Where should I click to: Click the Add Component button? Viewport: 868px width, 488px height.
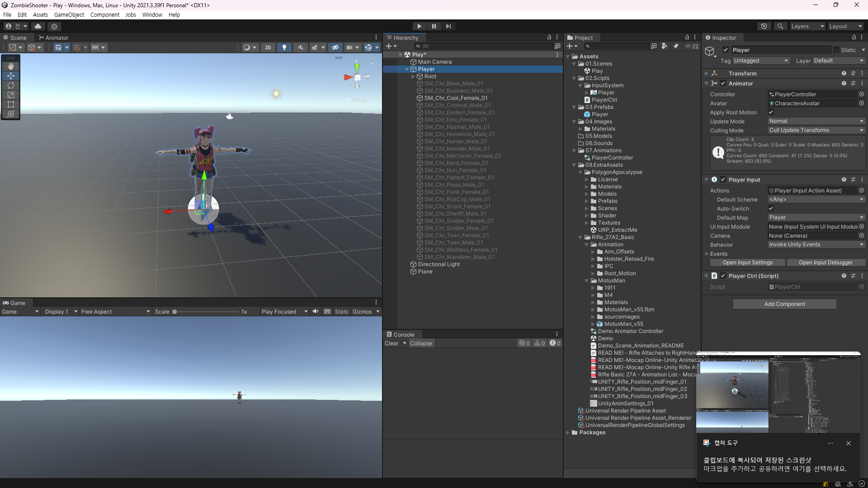click(x=784, y=304)
